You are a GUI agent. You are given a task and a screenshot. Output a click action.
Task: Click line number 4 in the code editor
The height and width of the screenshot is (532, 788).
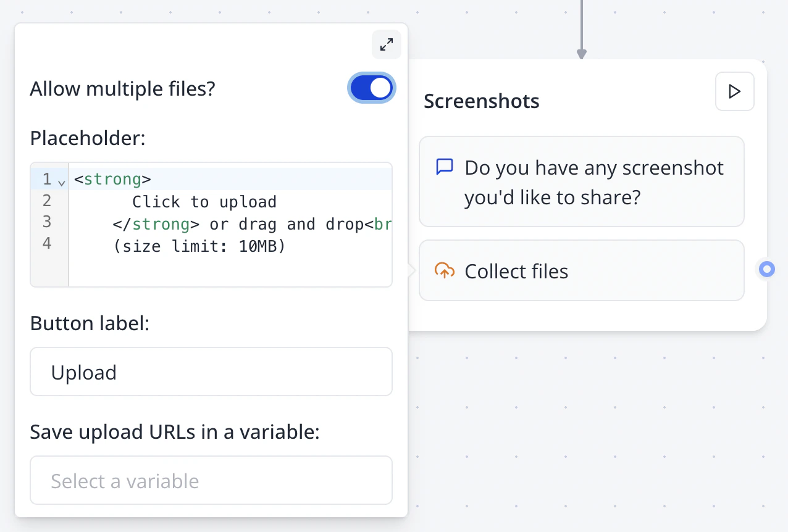(47, 243)
